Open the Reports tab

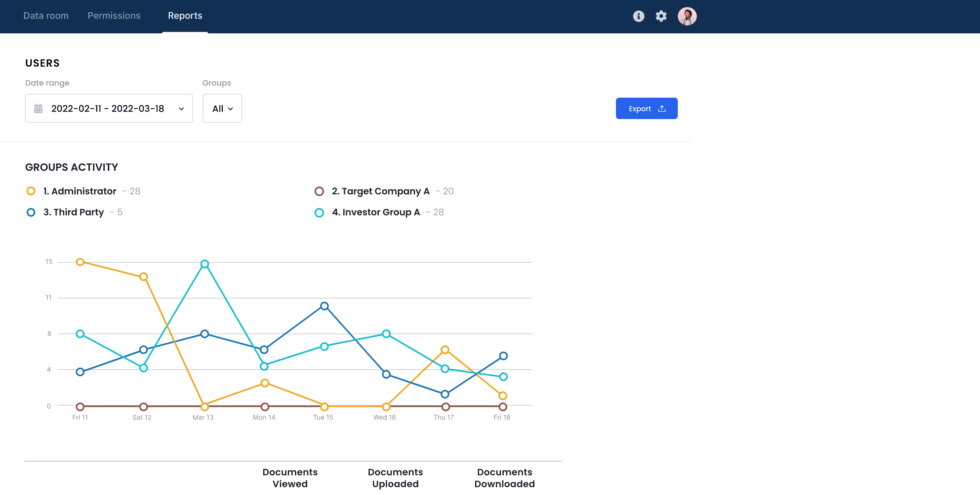pos(185,16)
